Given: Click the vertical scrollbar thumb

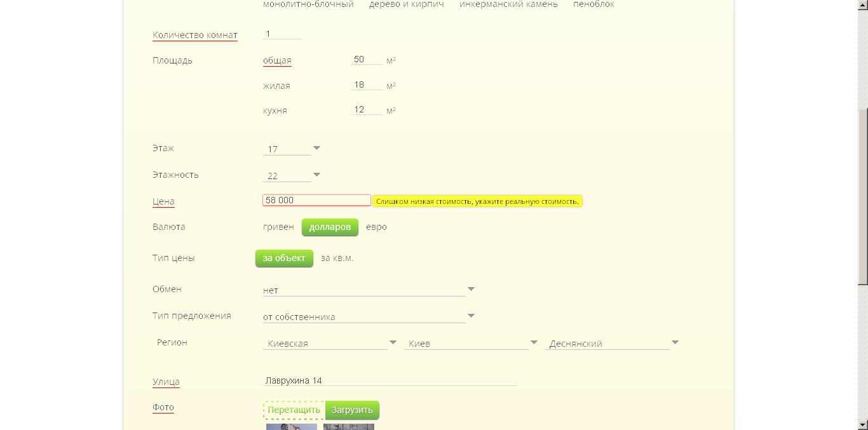Looking at the screenshot, I should [x=863, y=197].
